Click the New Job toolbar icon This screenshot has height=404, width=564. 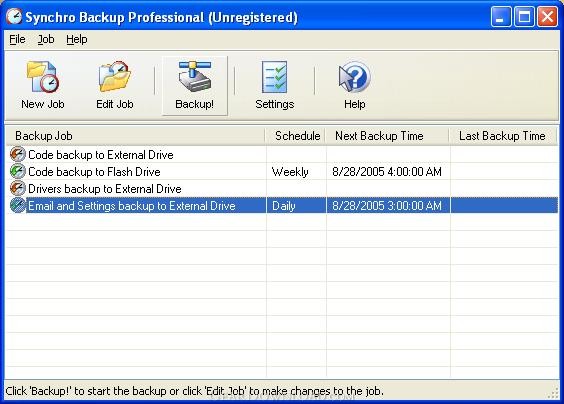(42, 77)
